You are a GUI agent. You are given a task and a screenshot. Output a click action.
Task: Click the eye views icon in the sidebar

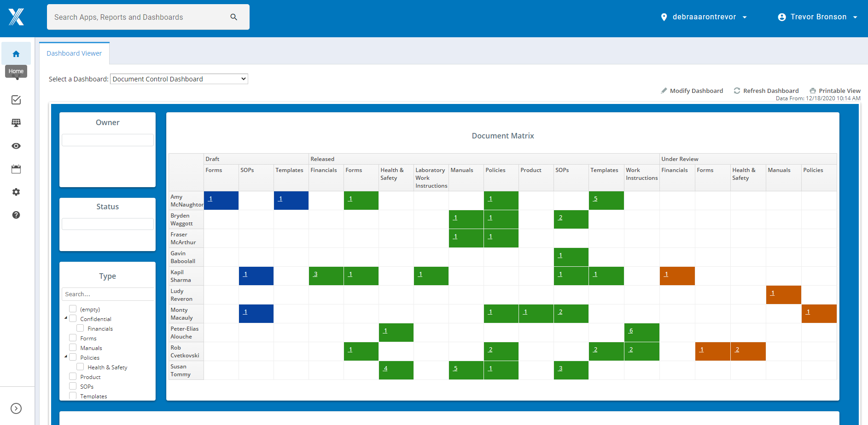tap(16, 146)
